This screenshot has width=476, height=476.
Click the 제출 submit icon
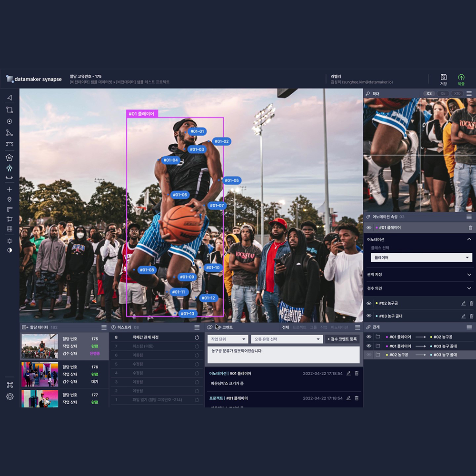tap(461, 79)
